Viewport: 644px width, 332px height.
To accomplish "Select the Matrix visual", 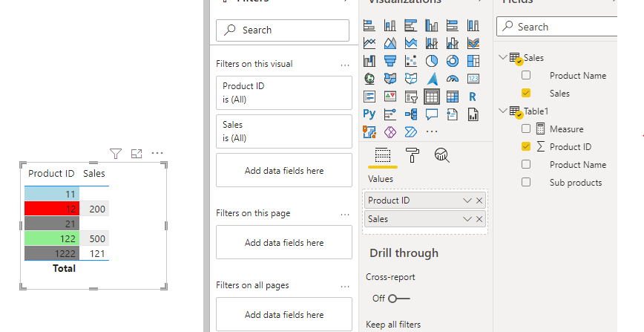I will pyautogui.click(x=452, y=97).
